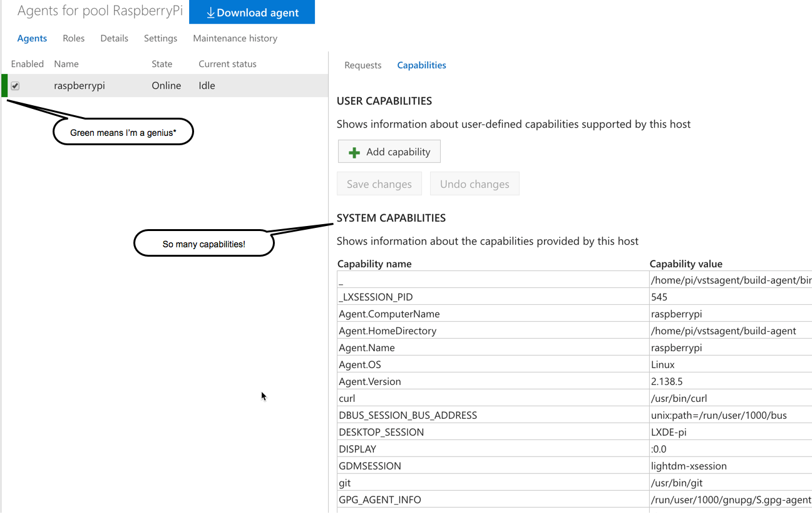Click the Save changes button
Image resolution: width=812 pixels, height=514 pixels.
[x=379, y=184]
